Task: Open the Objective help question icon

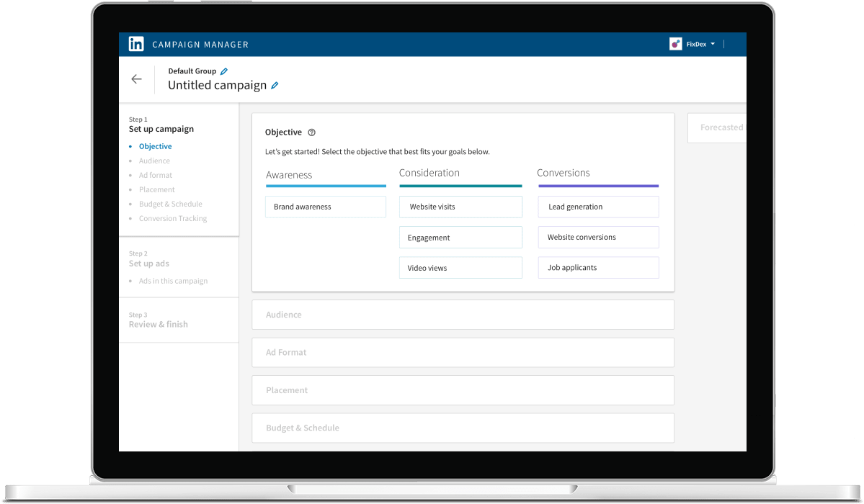Action: pyautogui.click(x=312, y=132)
